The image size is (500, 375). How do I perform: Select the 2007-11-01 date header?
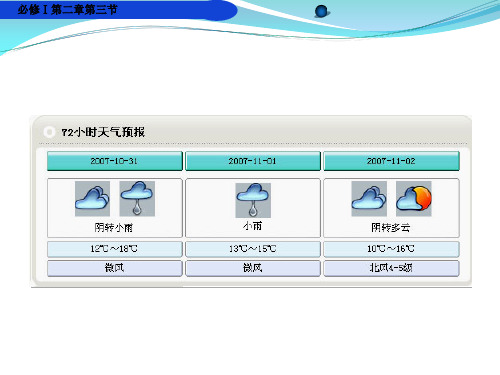click(253, 161)
